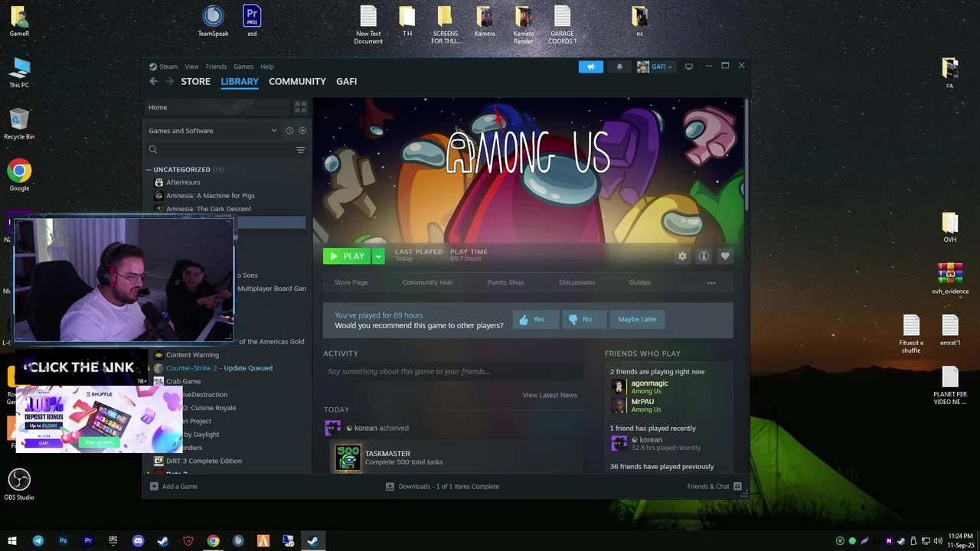
Task: Click the recent activity clock filter icon
Action: [289, 131]
